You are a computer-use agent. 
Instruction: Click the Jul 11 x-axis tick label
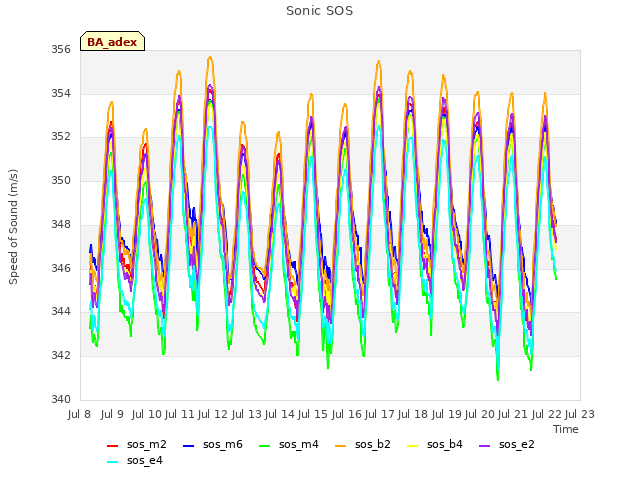tap(180, 414)
